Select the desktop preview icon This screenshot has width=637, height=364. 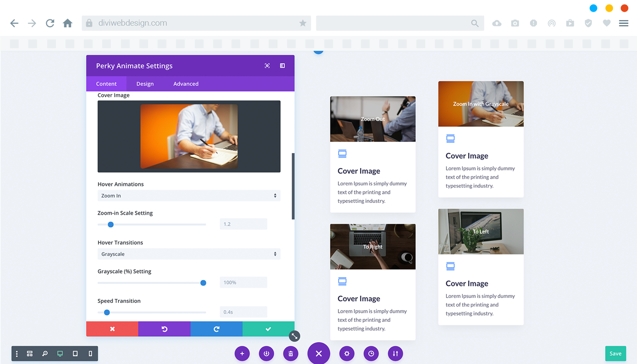point(60,354)
